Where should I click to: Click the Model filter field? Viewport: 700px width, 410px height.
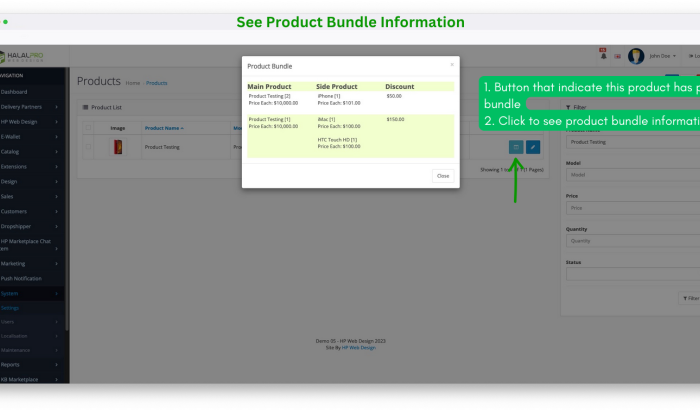click(633, 175)
